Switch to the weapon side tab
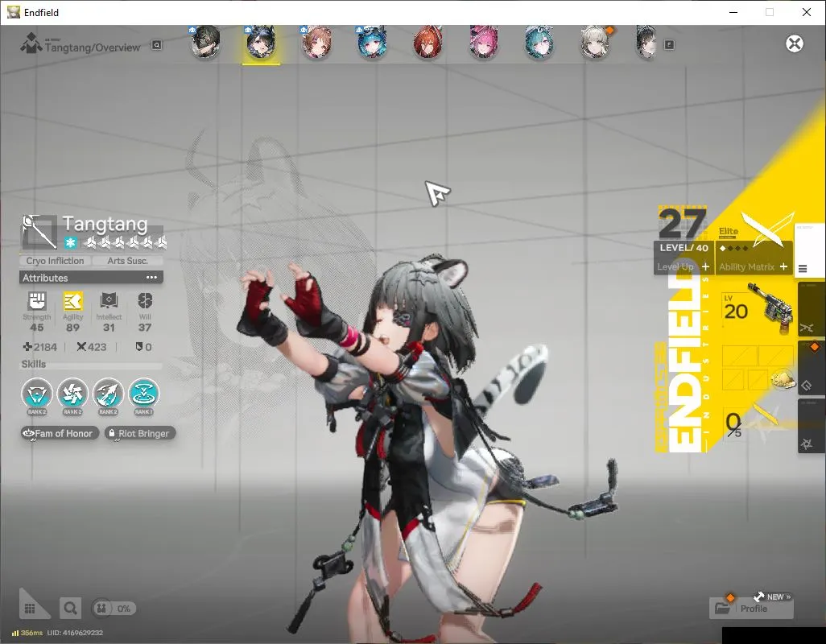This screenshot has height=644, width=826. [x=810, y=310]
